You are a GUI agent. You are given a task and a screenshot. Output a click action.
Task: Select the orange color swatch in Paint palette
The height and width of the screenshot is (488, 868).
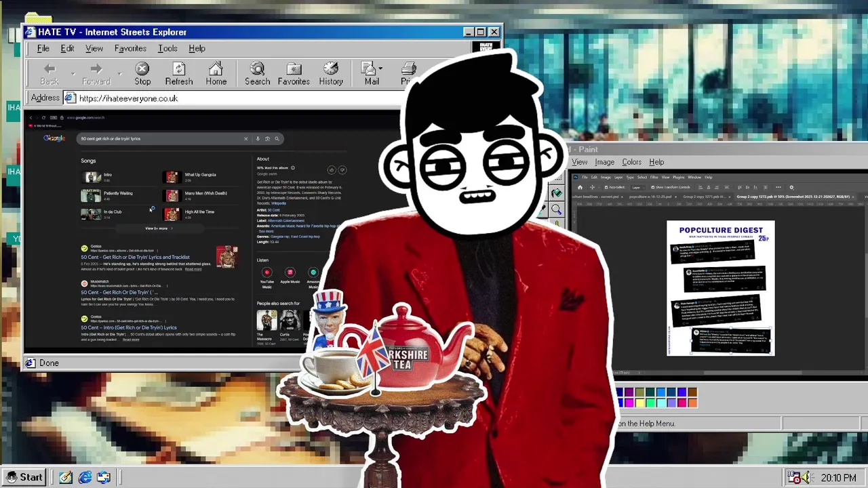(x=692, y=403)
